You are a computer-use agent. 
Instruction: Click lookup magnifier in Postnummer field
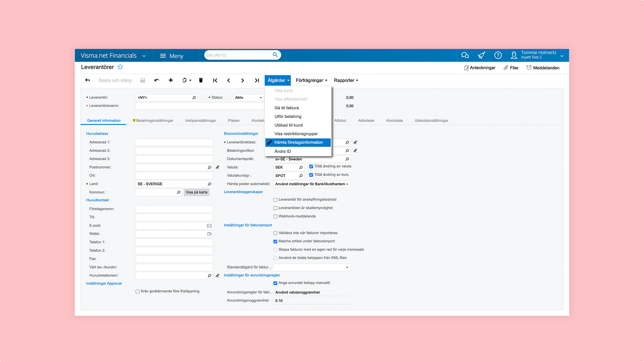click(x=209, y=167)
